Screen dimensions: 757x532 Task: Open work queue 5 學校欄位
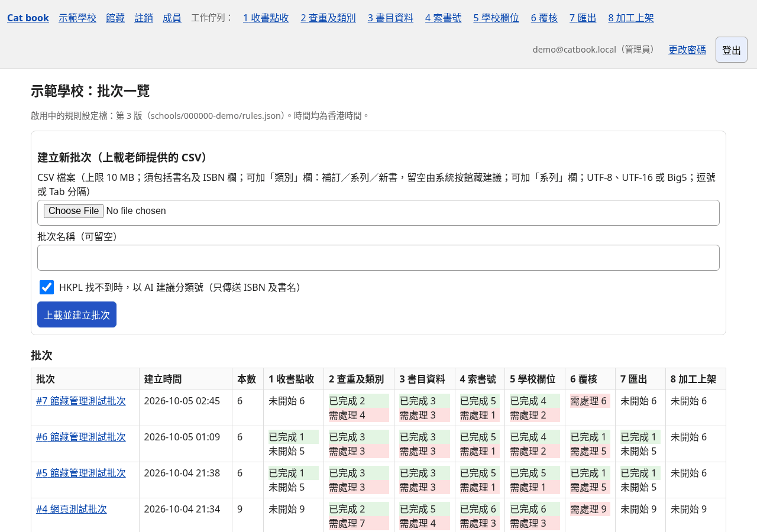(x=496, y=18)
